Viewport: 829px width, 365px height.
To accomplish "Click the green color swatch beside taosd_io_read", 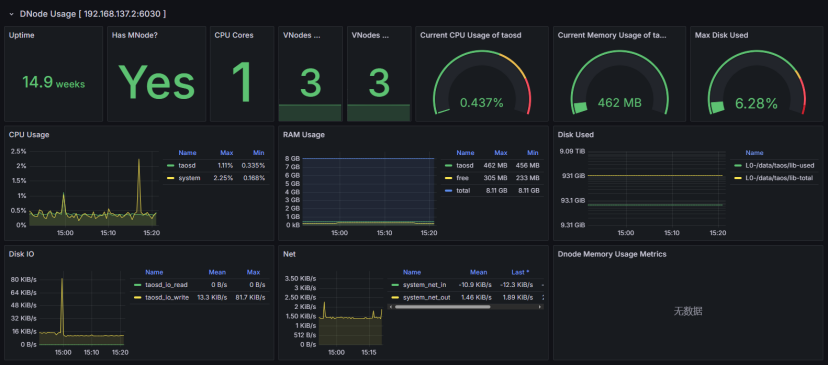I will 137,285.
